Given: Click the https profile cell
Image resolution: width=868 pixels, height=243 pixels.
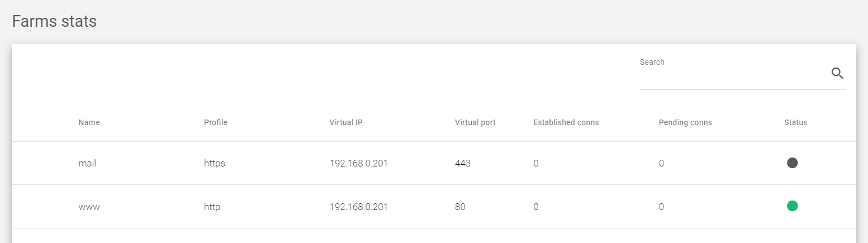Looking at the screenshot, I should click(x=215, y=164).
